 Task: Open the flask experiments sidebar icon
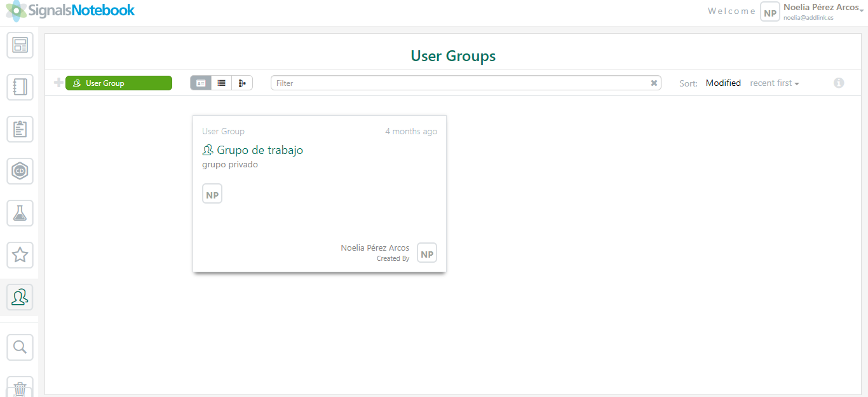[x=20, y=213]
